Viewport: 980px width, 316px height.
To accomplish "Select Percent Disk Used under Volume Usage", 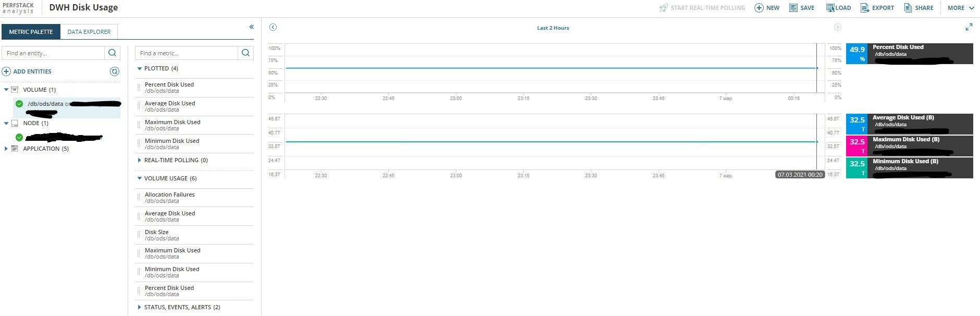I will tap(194, 291).
